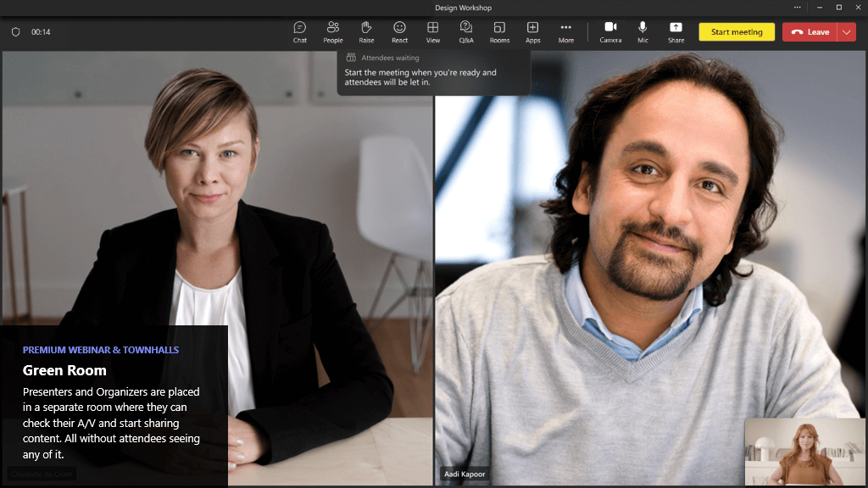Leave the meeting
The image size is (868, 488).
[x=810, y=32]
